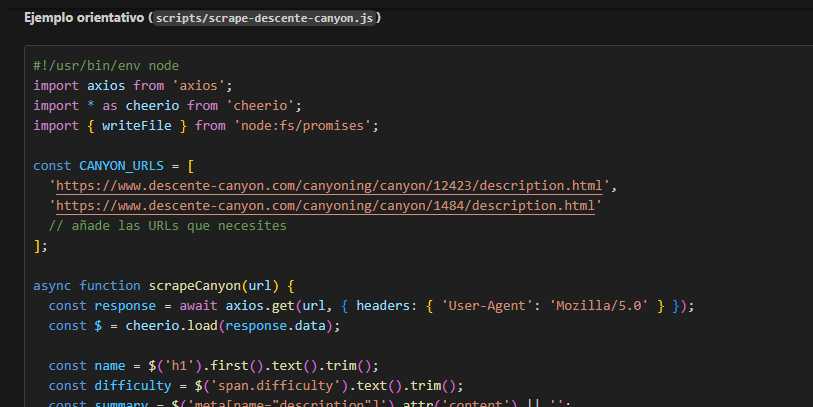This screenshot has height=407, width=813.
Task: Click the scripts/scrape-descente-canyon.js file path
Action: 267,19
